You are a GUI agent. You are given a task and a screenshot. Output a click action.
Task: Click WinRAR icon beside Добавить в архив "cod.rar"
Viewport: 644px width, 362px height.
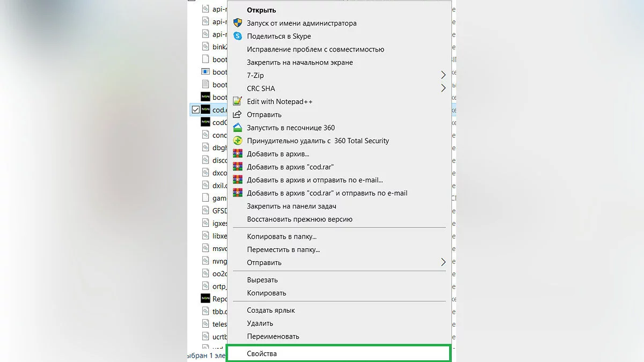click(x=238, y=167)
